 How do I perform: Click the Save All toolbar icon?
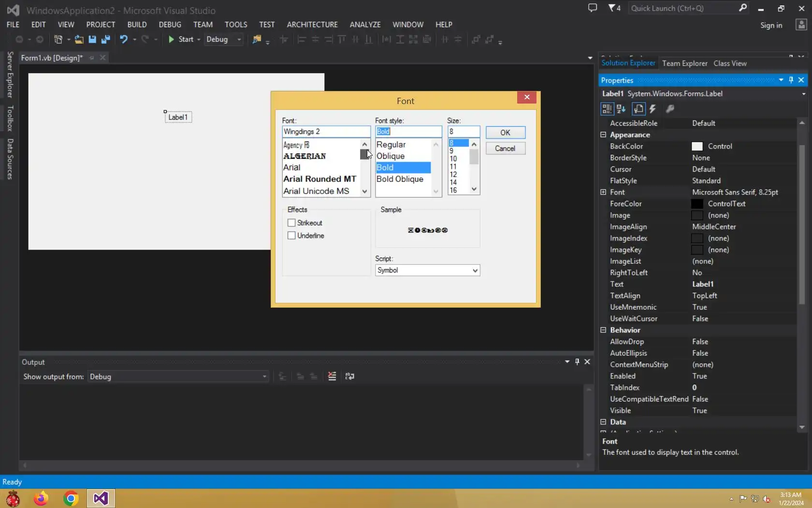click(105, 40)
